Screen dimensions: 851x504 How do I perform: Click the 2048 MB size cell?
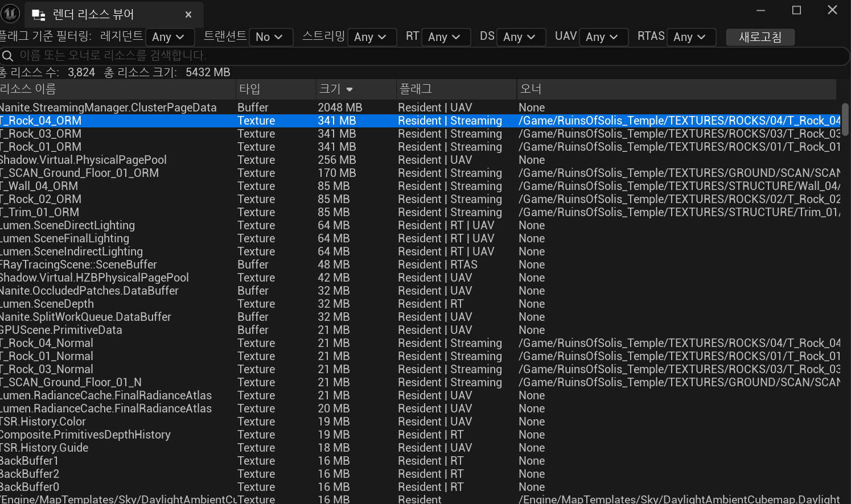[340, 108]
